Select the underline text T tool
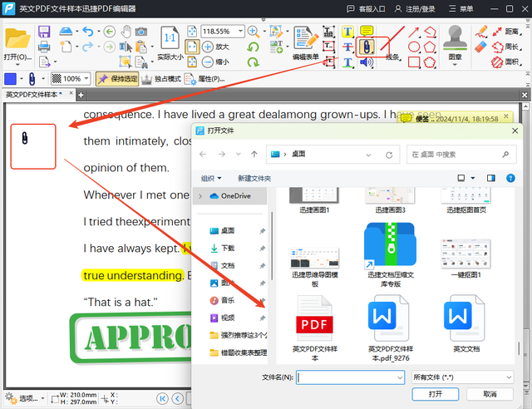 347,62
